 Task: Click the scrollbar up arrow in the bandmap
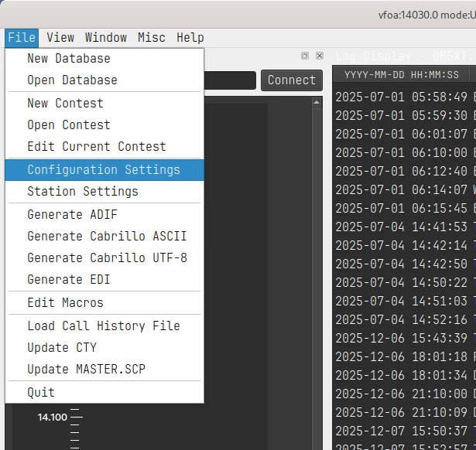pyautogui.click(x=317, y=102)
